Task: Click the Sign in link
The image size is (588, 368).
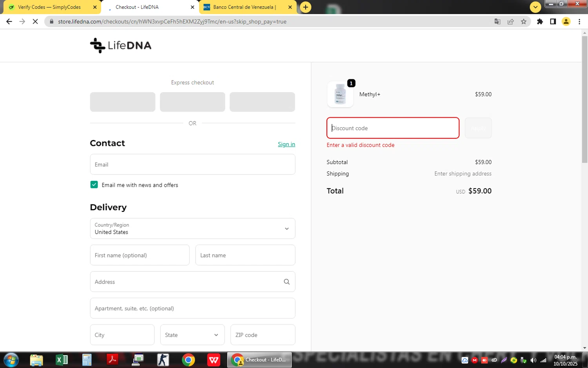Action: pos(287,144)
